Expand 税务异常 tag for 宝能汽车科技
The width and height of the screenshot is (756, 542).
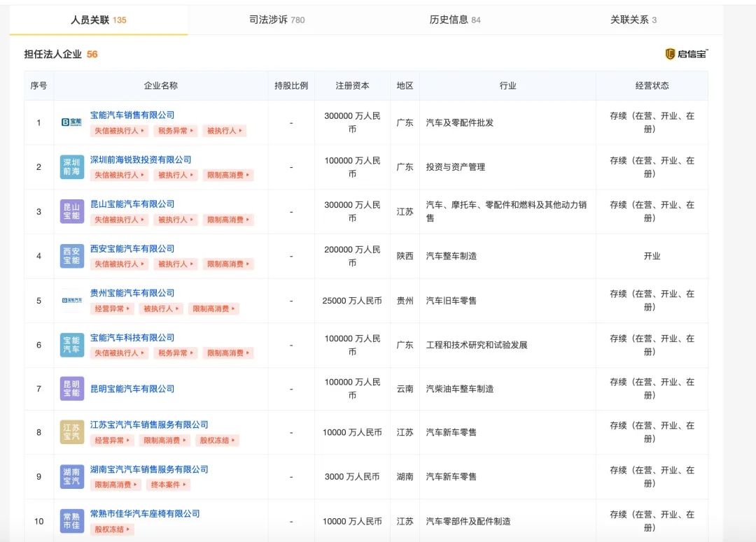[176, 353]
